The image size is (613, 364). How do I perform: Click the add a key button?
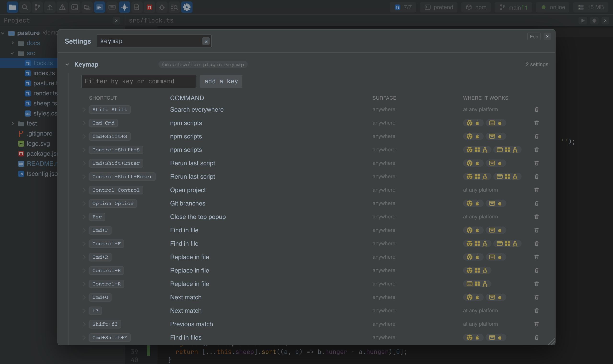(x=221, y=81)
